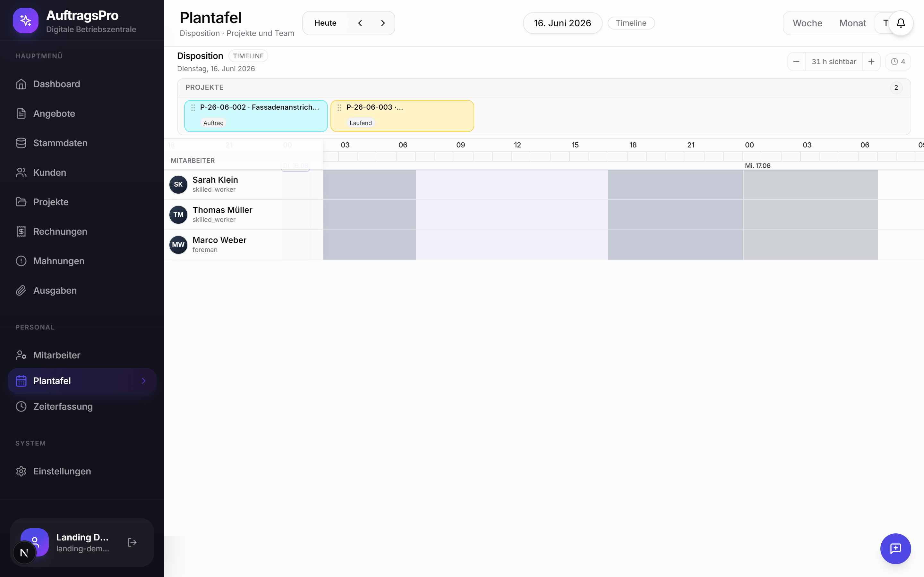The image size is (924, 577).
Task: Decrease visible hours with minus button
Action: pyautogui.click(x=797, y=62)
